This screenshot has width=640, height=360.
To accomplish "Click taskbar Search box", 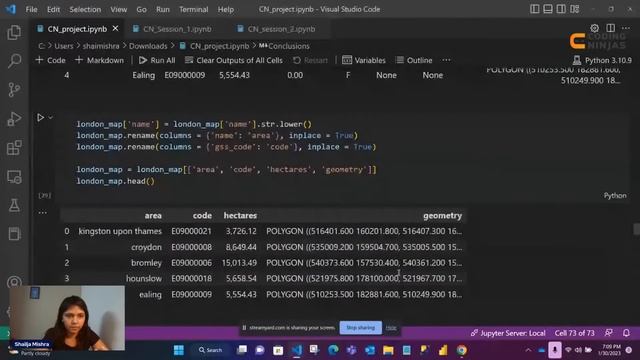I will (x=211, y=350).
